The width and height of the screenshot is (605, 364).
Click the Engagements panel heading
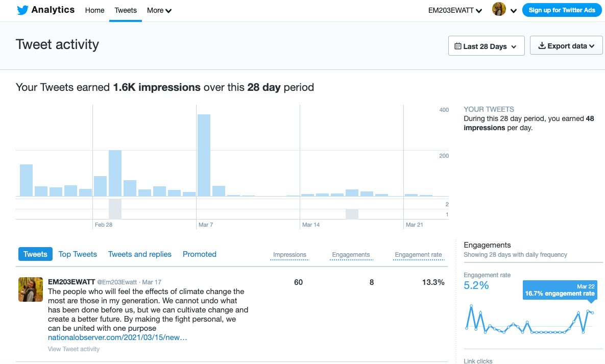coord(487,245)
